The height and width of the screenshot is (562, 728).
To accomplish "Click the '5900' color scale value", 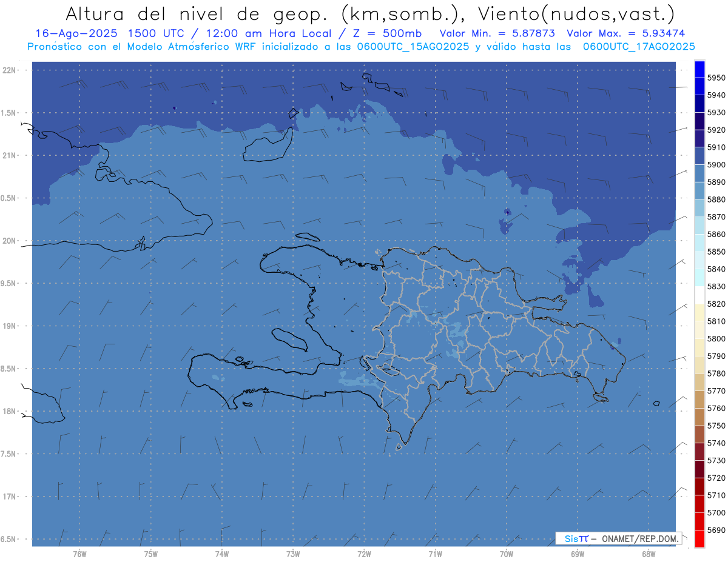I will click(x=716, y=164).
